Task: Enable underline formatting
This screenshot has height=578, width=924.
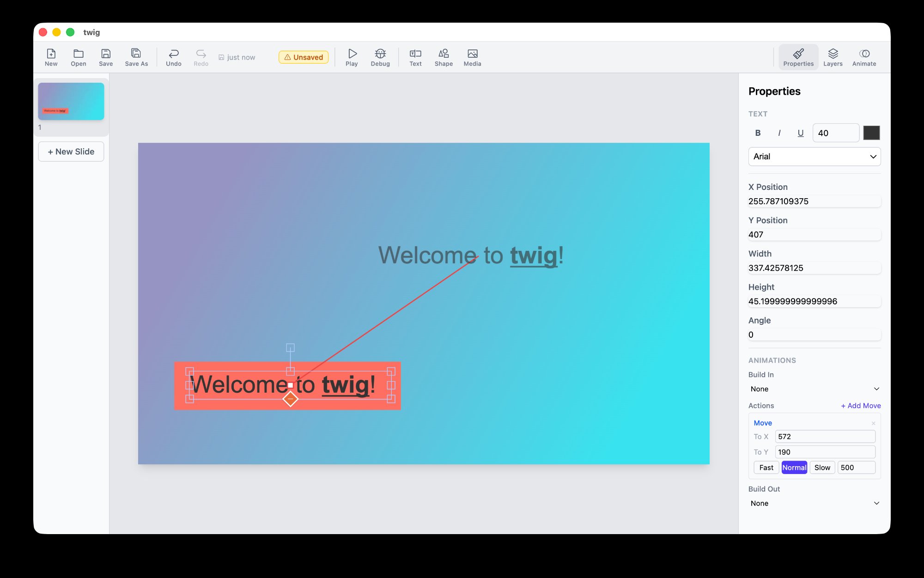Action: 800,133
